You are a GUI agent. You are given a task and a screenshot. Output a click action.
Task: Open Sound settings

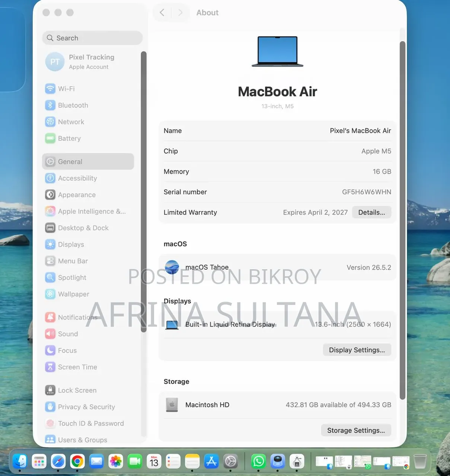pos(88,334)
